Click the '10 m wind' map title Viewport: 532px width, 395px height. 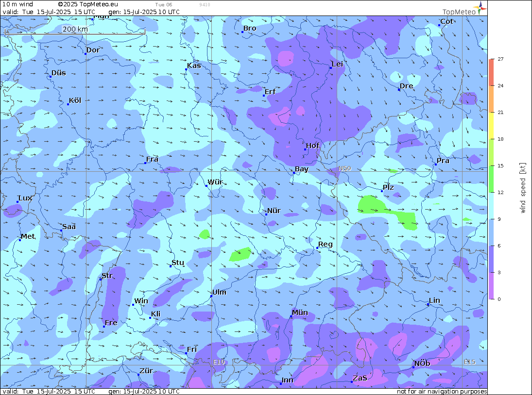click(x=17, y=4)
